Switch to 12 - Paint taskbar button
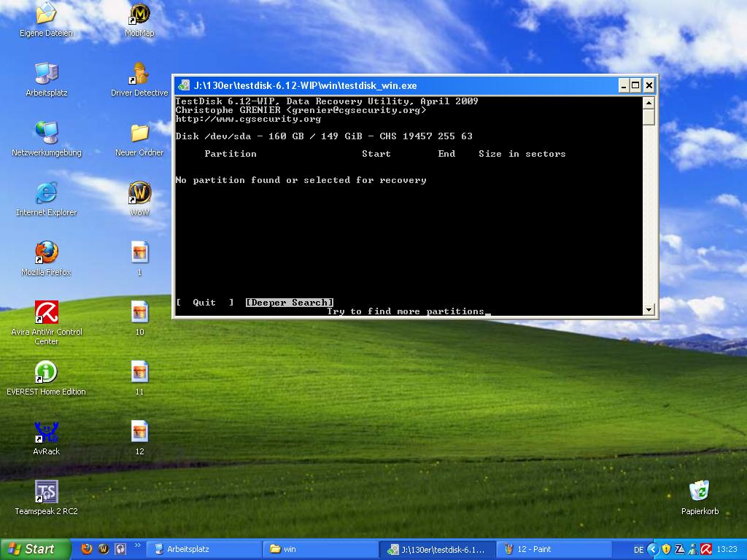This screenshot has height=560, width=747. (x=554, y=550)
